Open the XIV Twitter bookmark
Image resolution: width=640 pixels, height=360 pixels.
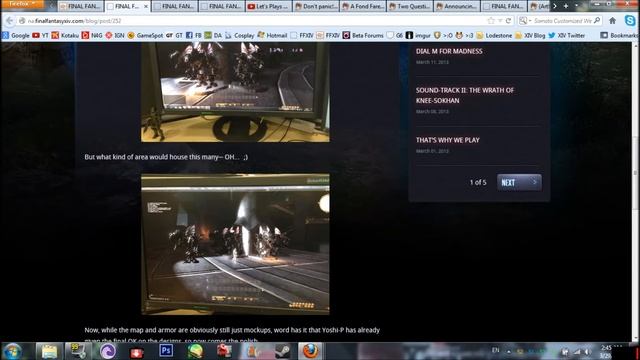point(567,36)
